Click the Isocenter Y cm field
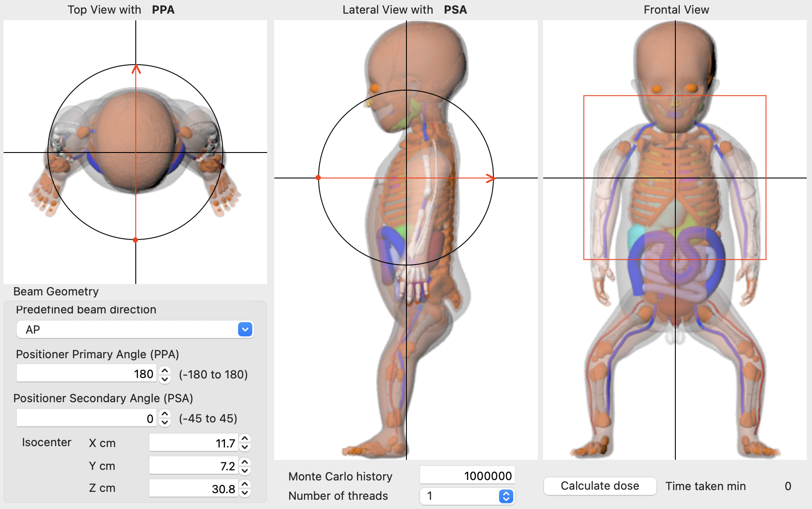The image size is (812, 509). [194, 465]
